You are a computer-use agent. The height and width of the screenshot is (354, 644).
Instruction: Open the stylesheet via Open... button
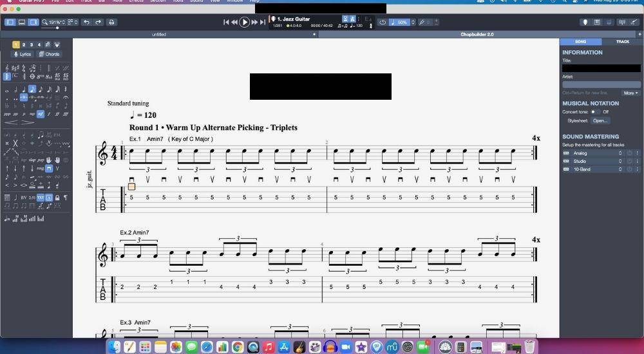point(600,121)
